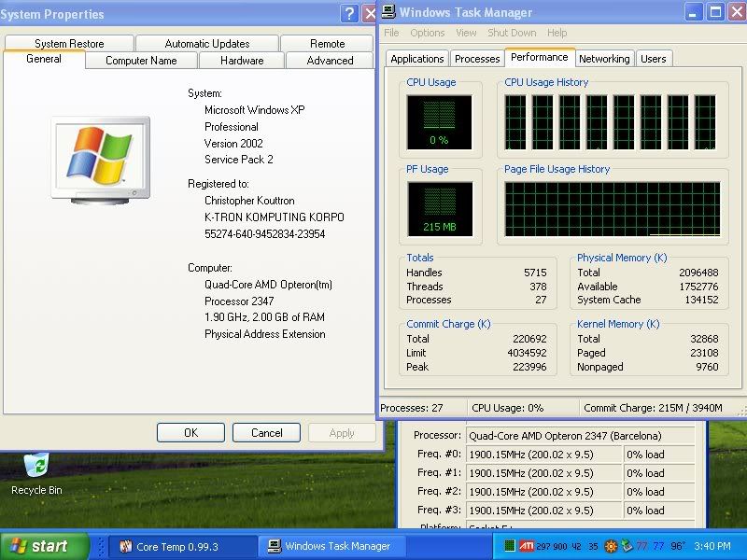This screenshot has width=747, height=560.
Task: Select the General tab
Action: (44, 59)
